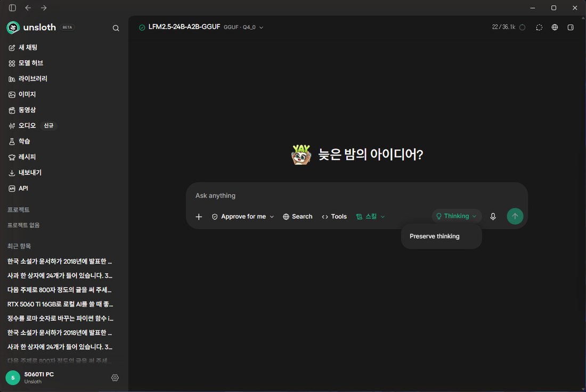The width and height of the screenshot is (586, 392).
Task: Open first recent chat 사과 한 상자에 24개가
Action: click(60, 275)
